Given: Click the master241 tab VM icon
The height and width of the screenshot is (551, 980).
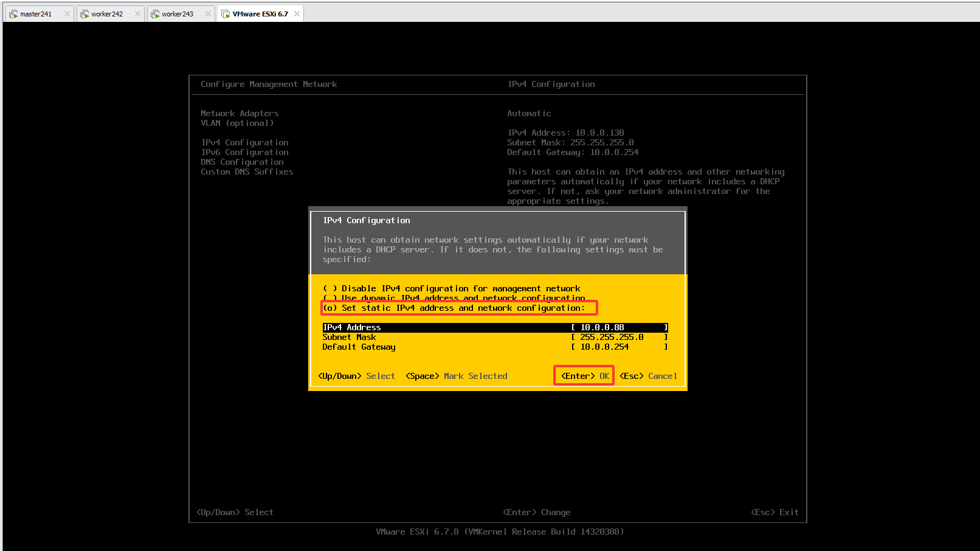Looking at the screenshot, I should 13,14.
